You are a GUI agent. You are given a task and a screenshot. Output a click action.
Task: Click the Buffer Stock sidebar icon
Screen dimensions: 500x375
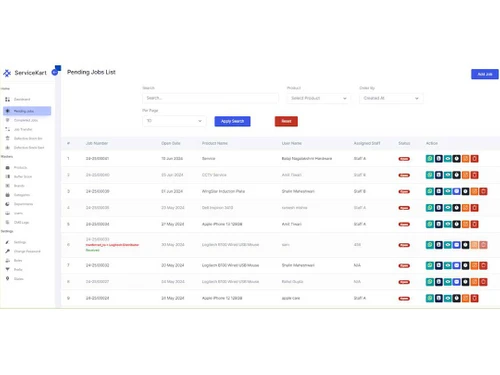tap(7, 176)
